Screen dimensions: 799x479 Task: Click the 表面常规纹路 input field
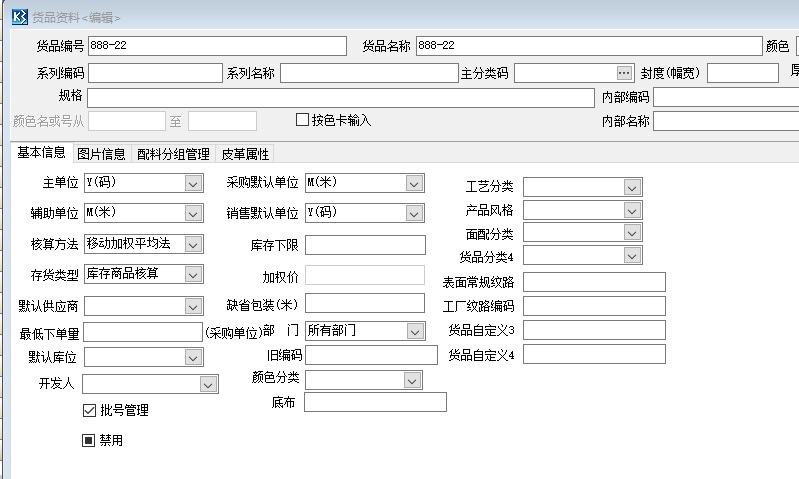(x=594, y=282)
